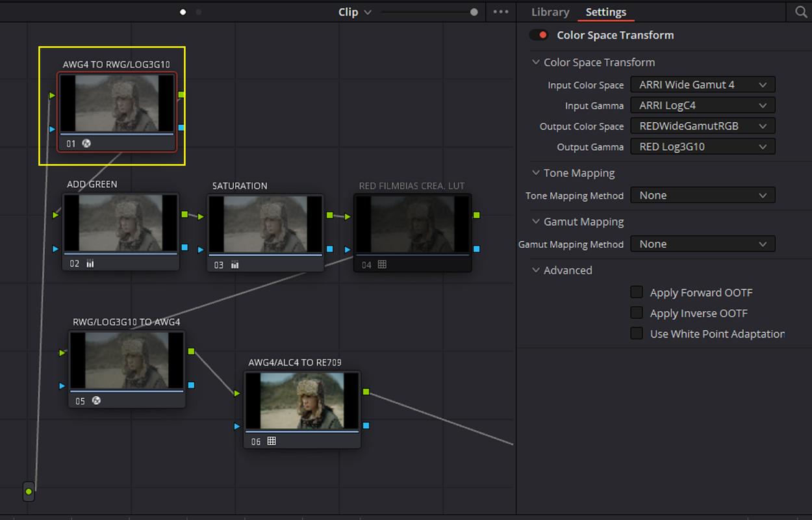Check Use White Point Adaptation

point(637,333)
